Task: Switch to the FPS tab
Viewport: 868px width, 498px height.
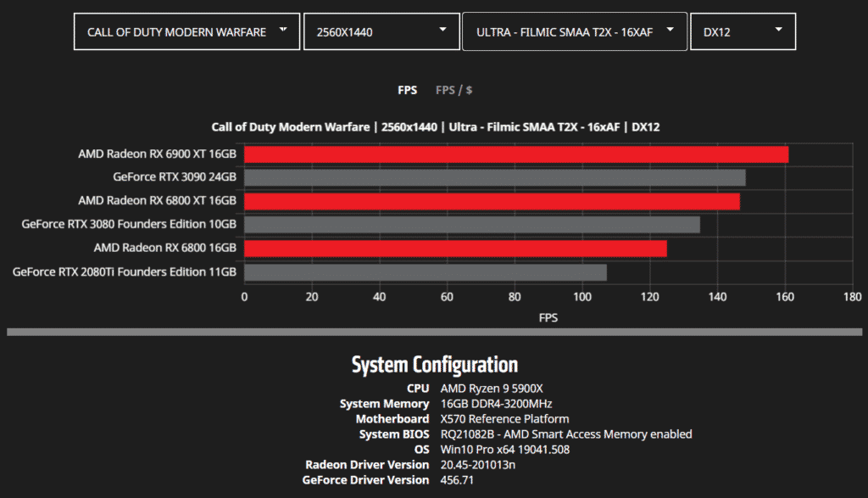Action: point(407,90)
